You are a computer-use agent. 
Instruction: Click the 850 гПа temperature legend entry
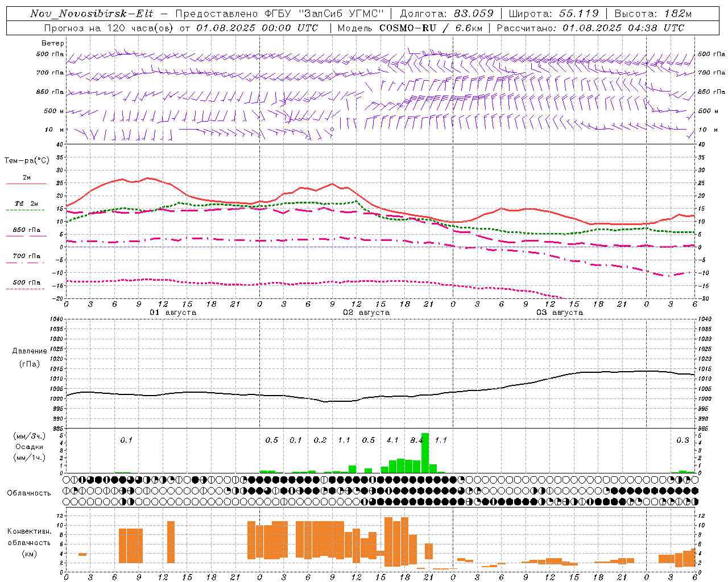[26, 230]
